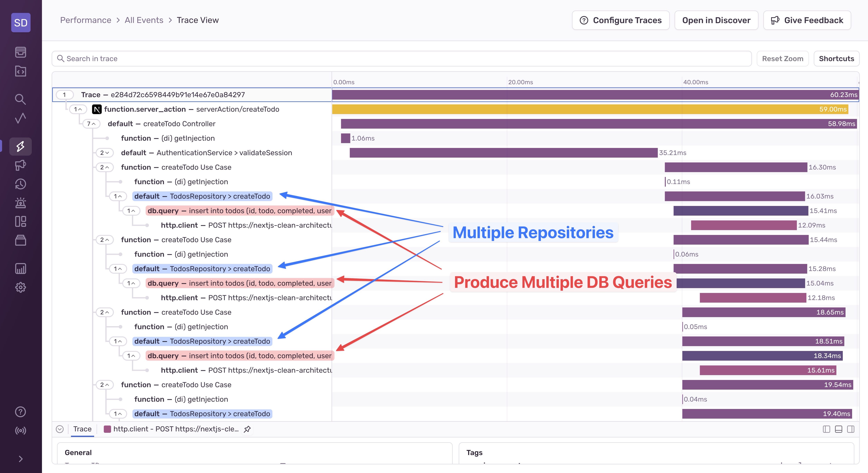
Task: Collapse the createTodo Use Case lasting 19.54ms
Action: pyautogui.click(x=105, y=384)
